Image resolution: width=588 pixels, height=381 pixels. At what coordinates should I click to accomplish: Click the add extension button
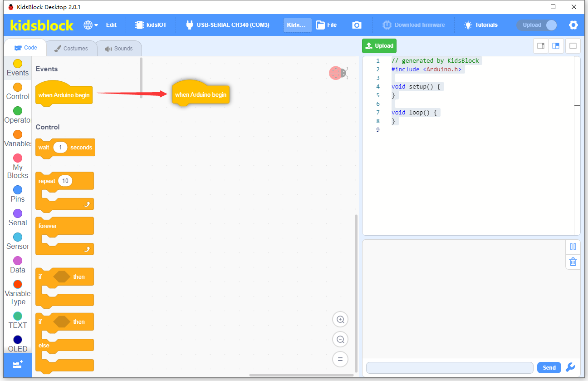coord(18,365)
